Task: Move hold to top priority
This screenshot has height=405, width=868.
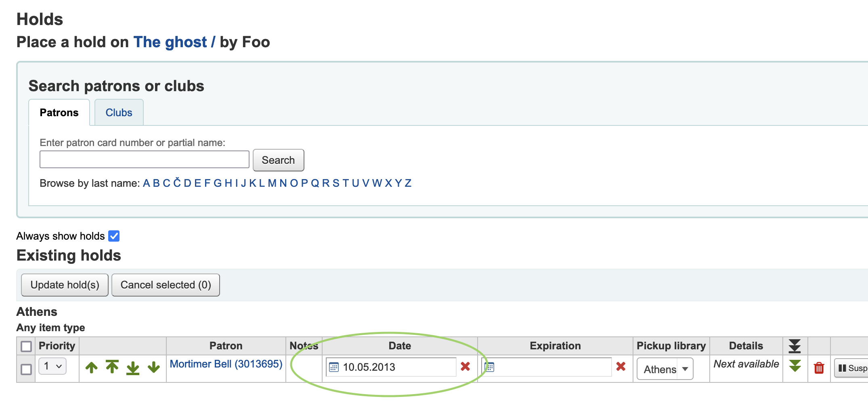Action: (x=112, y=367)
